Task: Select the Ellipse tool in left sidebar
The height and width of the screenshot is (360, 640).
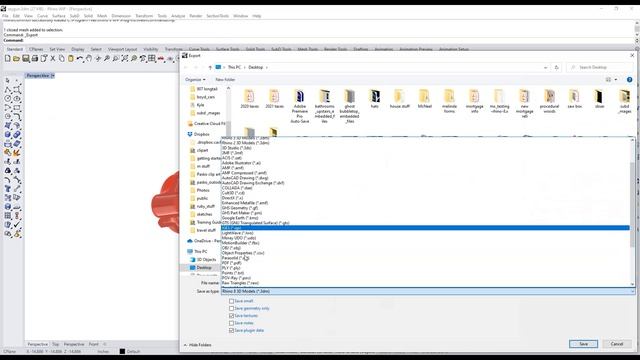Action: [17, 98]
